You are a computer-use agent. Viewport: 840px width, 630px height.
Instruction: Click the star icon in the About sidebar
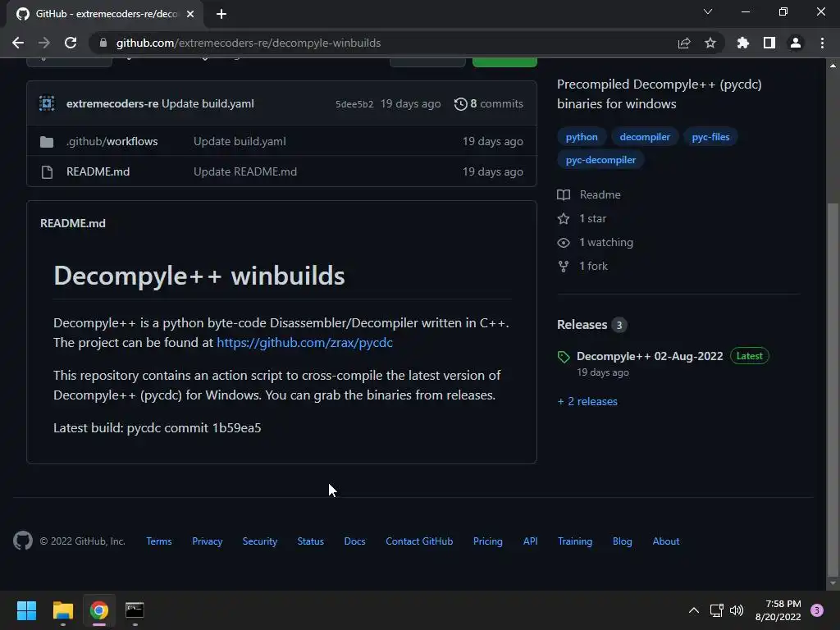564,218
